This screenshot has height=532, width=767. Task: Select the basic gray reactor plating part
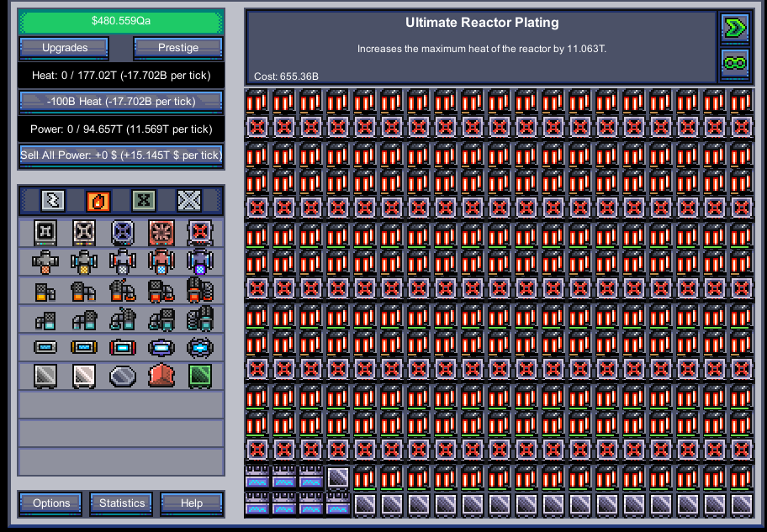tap(45, 376)
